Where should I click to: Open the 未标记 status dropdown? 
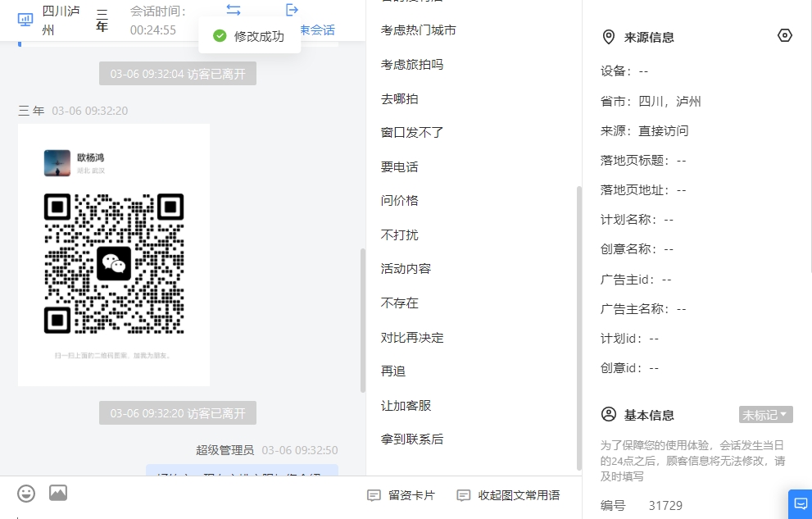765,414
